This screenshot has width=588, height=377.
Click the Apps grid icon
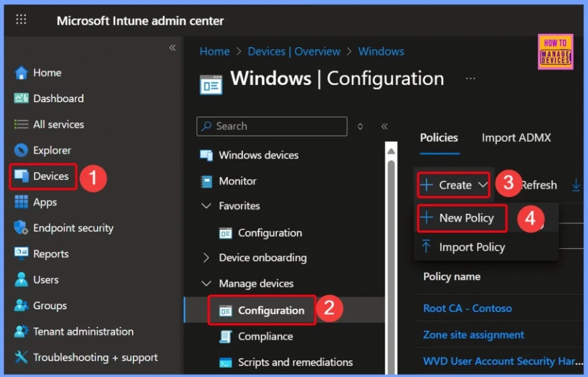[21, 202]
